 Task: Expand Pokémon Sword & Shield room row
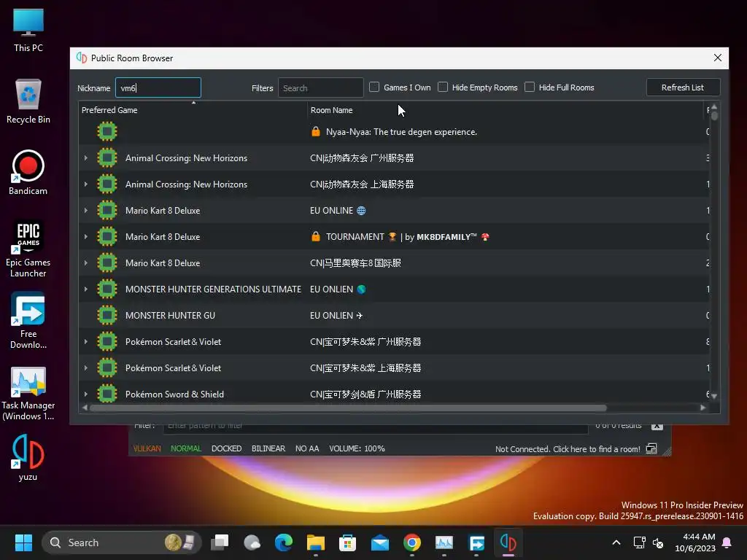tap(86, 394)
